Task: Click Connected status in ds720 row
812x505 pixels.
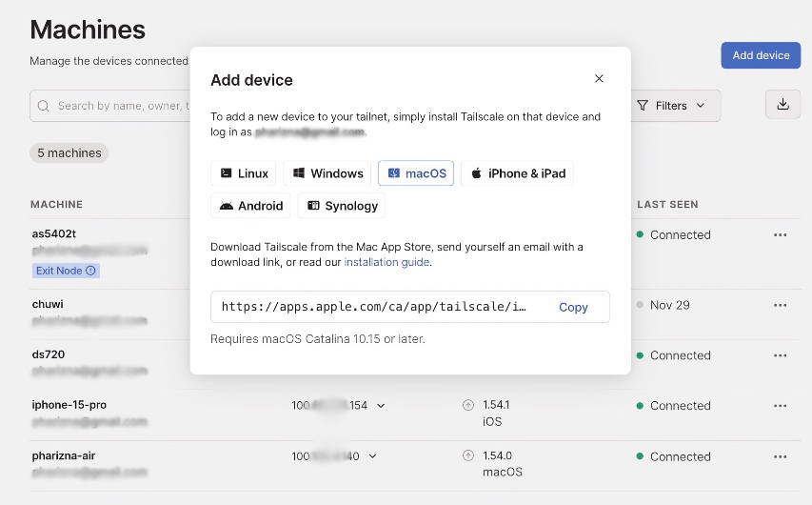Action: click(x=680, y=355)
